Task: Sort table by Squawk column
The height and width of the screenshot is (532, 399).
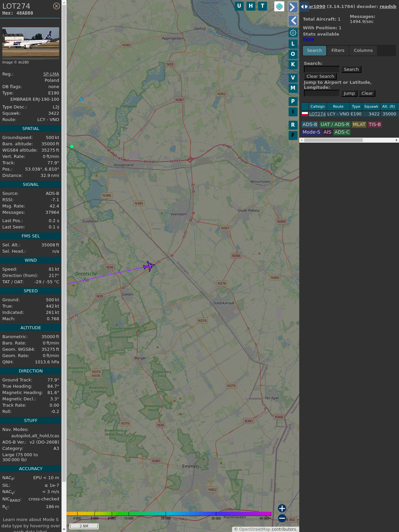Action: point(371,106)
